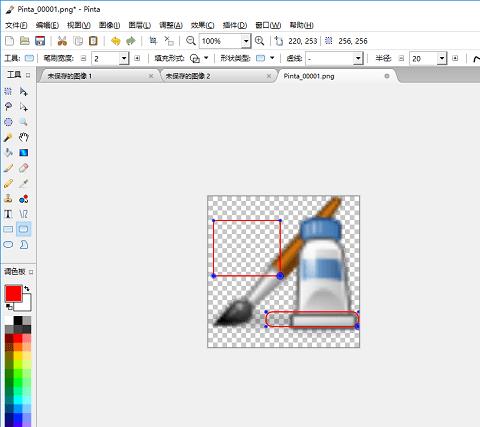Decrease brush width with minus button

[84, 58]
